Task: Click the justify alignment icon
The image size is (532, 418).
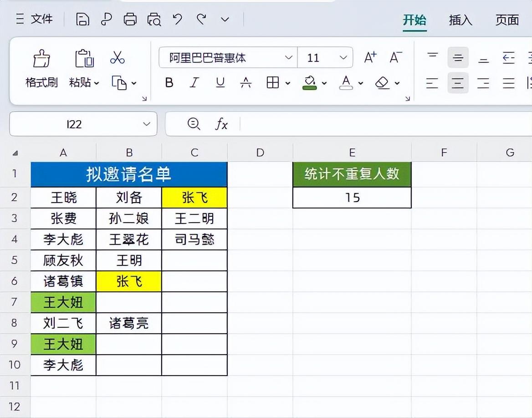Action: [x=509, y=83]
